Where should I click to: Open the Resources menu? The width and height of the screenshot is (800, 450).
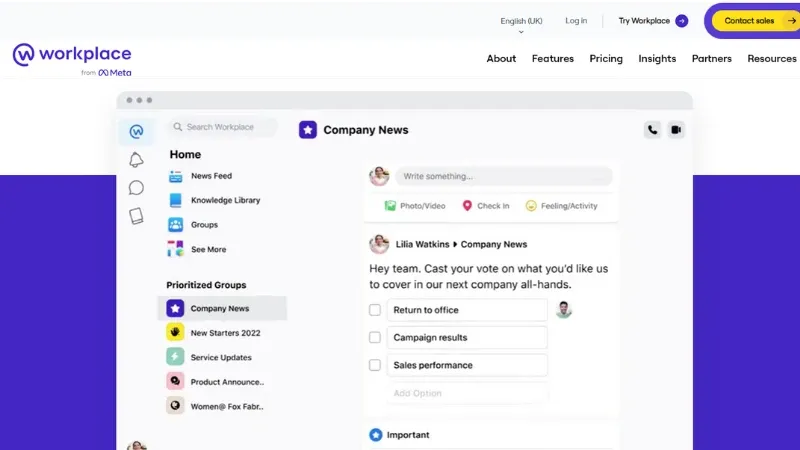click(772, 59)
